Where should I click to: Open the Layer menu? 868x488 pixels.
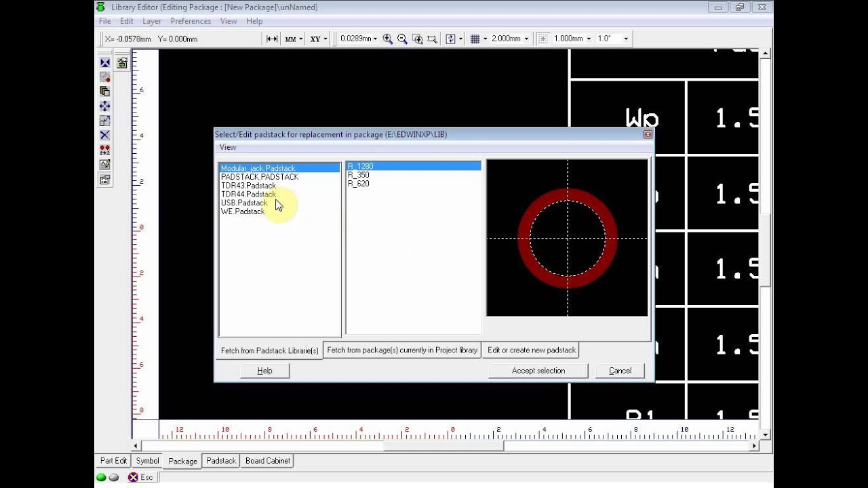tap(152, 21)
